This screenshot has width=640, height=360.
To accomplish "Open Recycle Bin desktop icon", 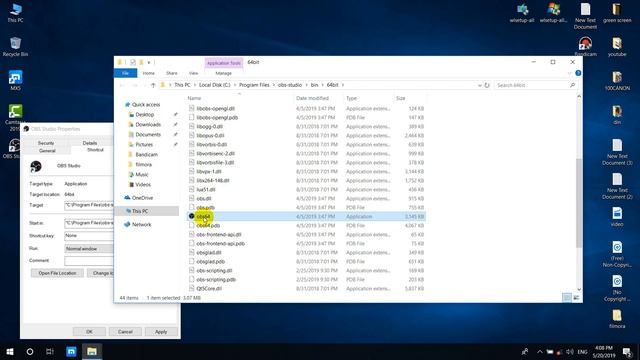I will point(16,47).
